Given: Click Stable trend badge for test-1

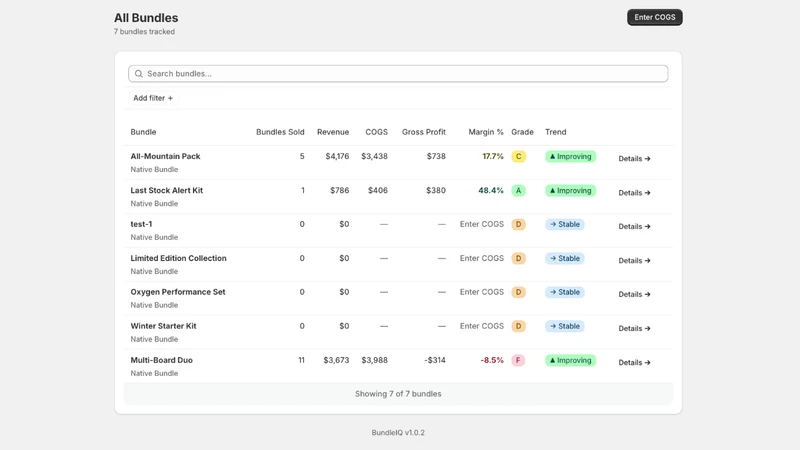Looking at the screenshot, I should tap(565, 224).
